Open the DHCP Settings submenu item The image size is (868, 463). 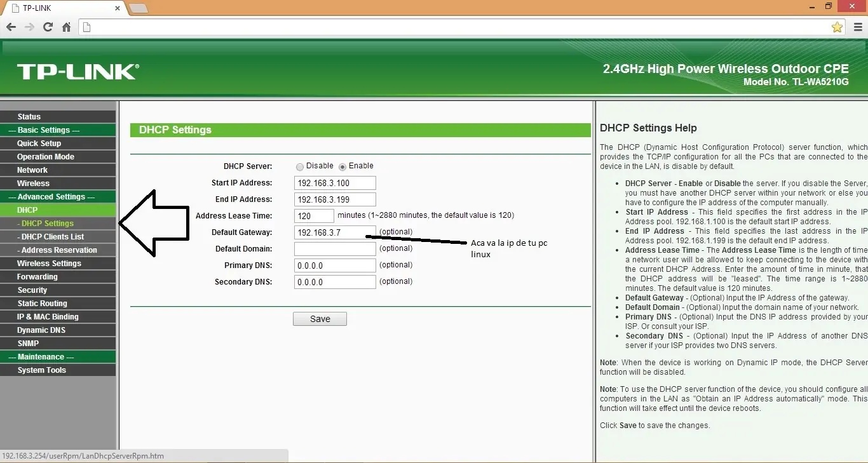coord(58,224)
